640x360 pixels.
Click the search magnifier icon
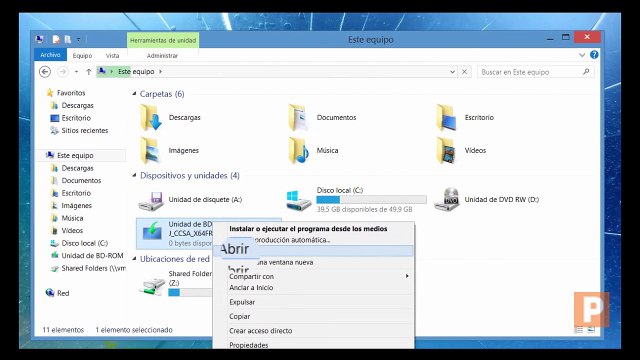586,72
